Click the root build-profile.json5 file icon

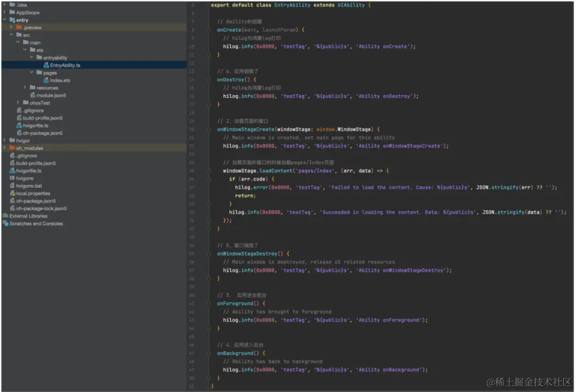pyautogui.click(x=12, y=163)
